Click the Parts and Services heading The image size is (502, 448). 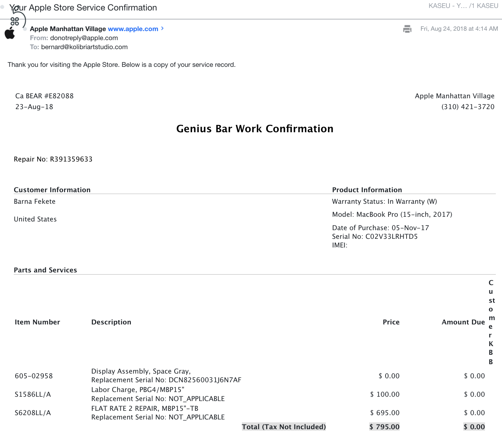46,270
